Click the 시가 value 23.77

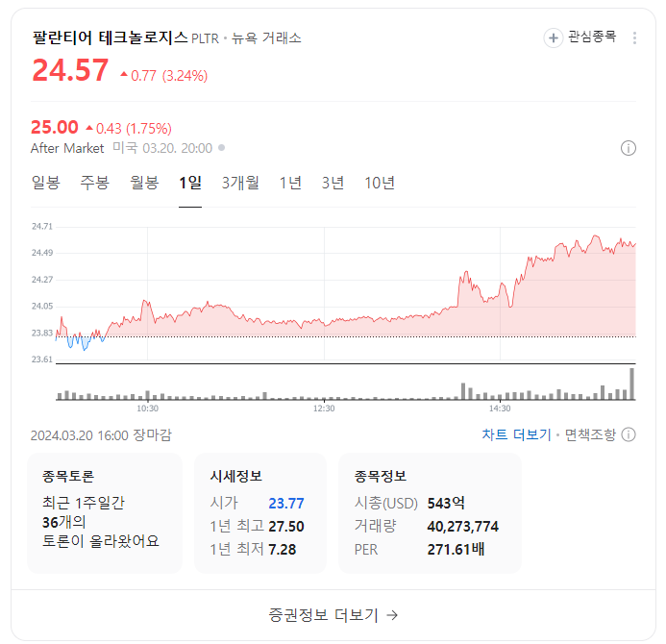click(x=286, y=504)
